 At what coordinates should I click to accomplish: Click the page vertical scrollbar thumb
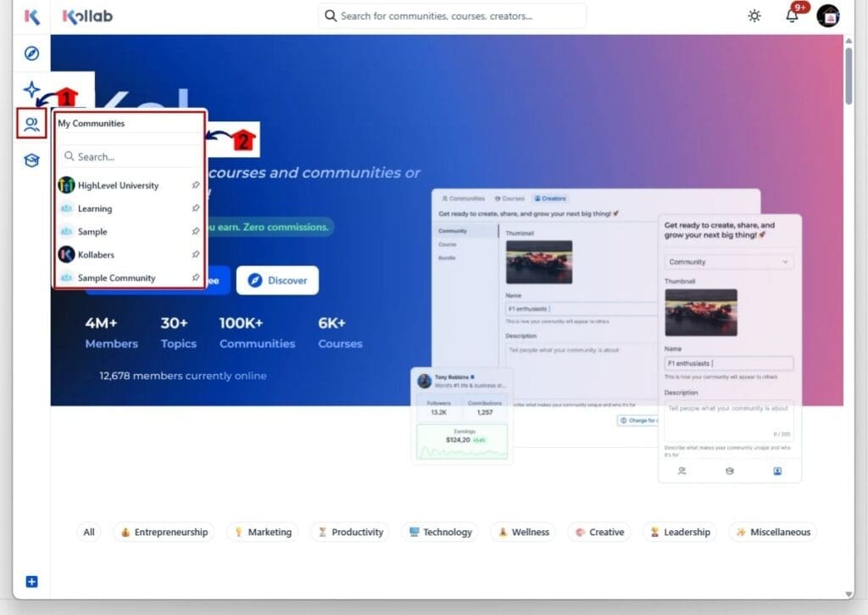[x=849, y=75]
